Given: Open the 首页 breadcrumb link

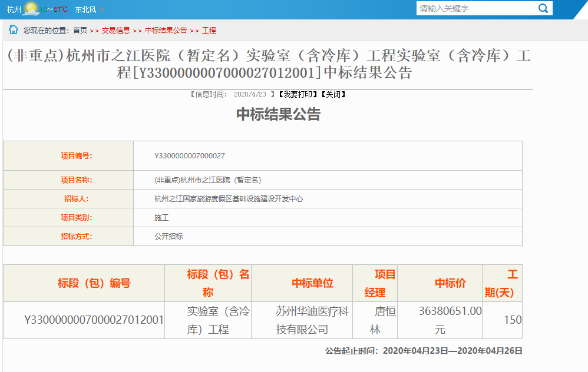Looking at the screenshot, I should pyautogui.click(x=80, y=31).
